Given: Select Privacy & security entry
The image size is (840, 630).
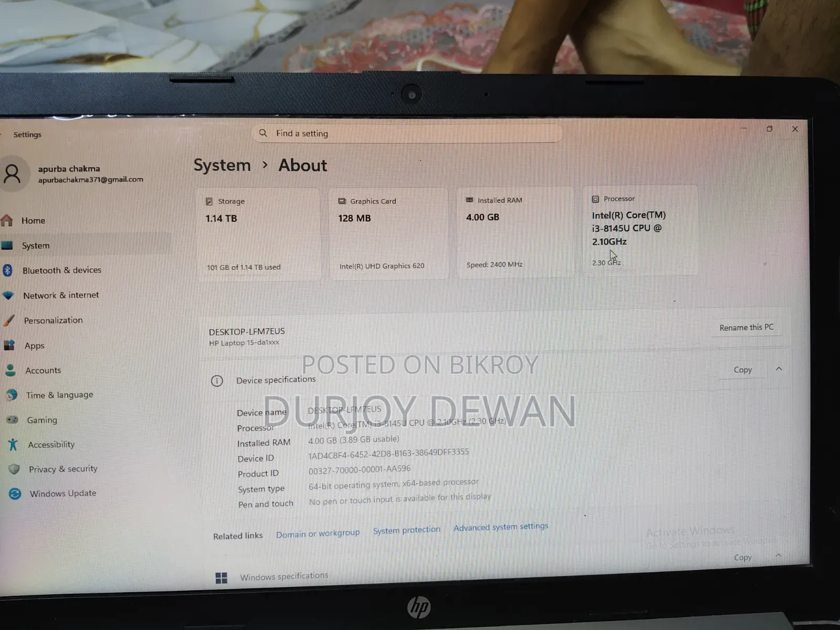Looking at the screenshot, I should (63, 469).
